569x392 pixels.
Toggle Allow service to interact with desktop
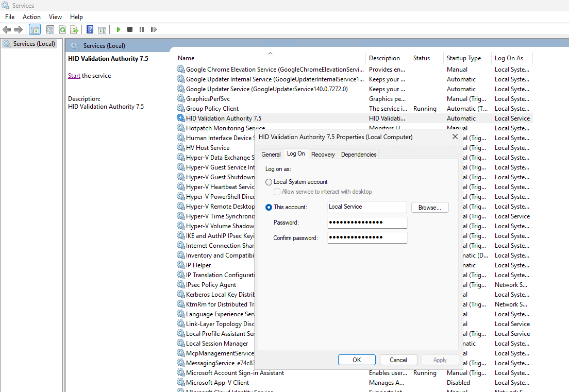pos(277,192)
